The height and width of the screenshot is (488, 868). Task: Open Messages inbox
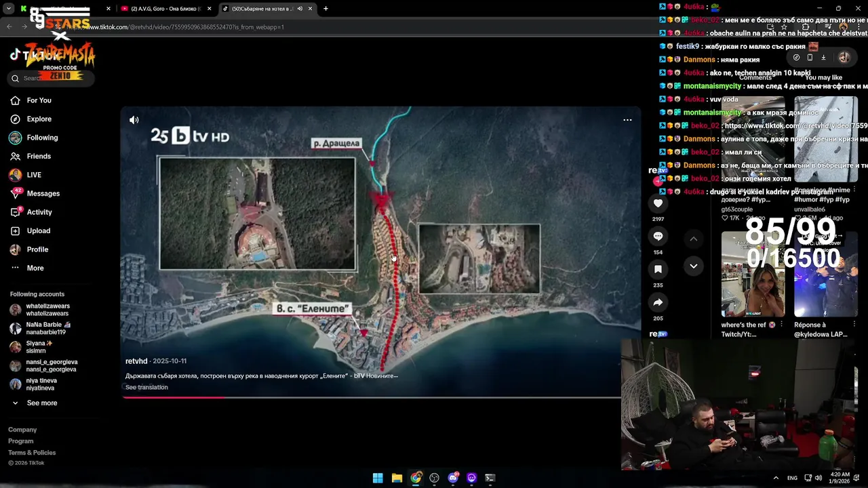click(35, 193)
